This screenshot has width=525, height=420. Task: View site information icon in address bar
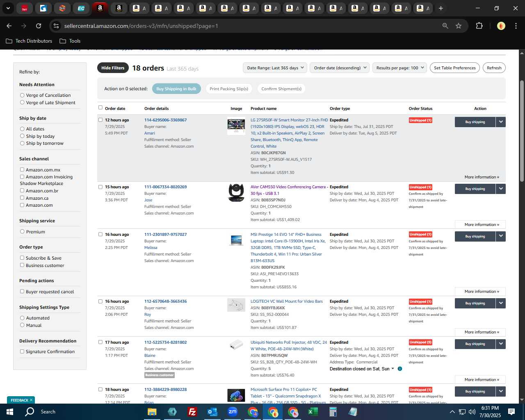click(56, 26)
